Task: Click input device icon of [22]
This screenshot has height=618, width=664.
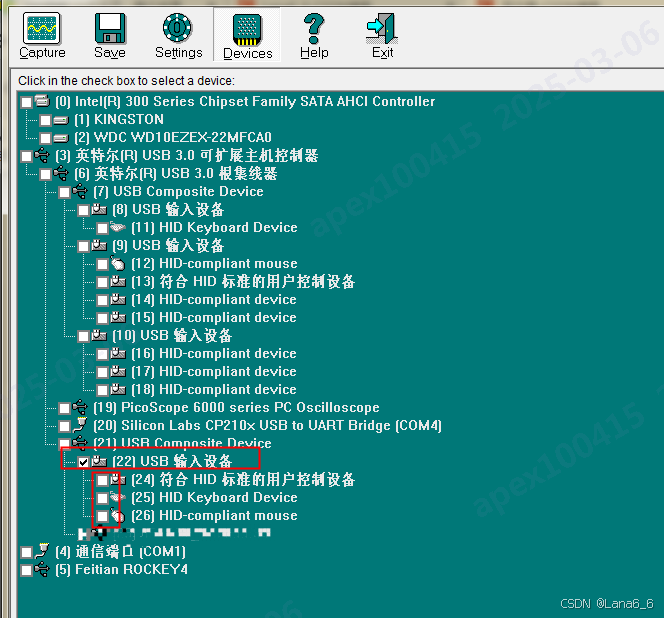Action: 99,461
